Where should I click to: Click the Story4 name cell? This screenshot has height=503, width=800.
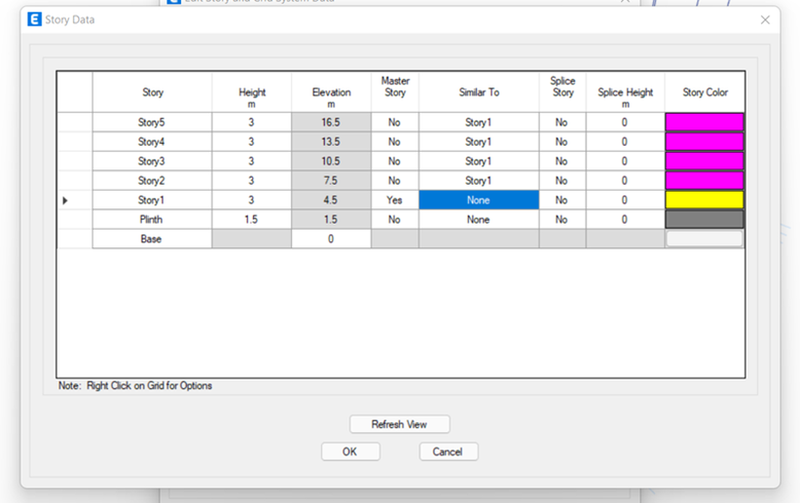click(x=152, y=142)
